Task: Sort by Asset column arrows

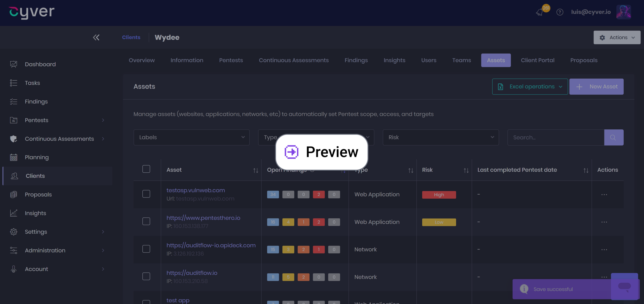Action: click(256, 171)
